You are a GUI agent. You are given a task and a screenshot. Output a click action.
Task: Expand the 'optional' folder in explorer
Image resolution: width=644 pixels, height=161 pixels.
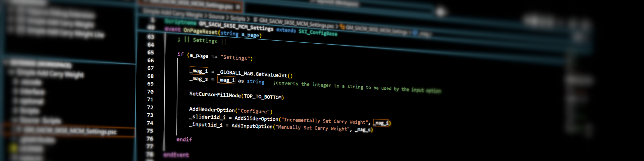click(x=32, y=101)
